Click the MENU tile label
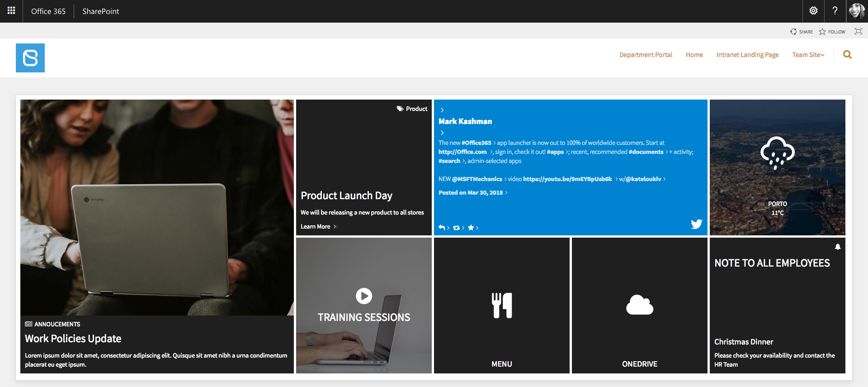Image resolution: width=868 pixels, height=387 pixels. pos(502,364)
